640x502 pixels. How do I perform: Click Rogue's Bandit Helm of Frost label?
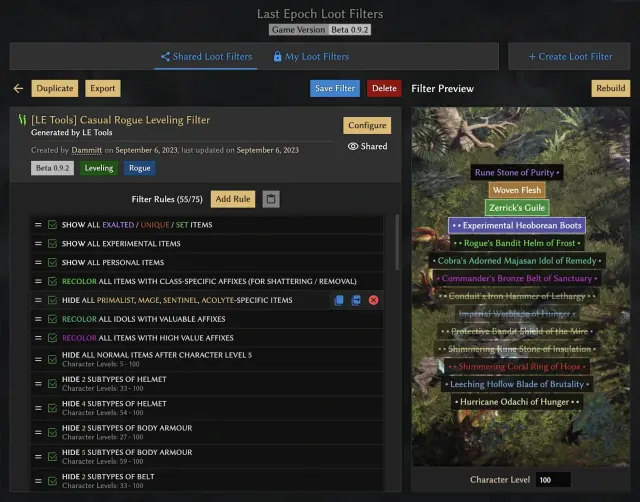click(x=517, y=243)
